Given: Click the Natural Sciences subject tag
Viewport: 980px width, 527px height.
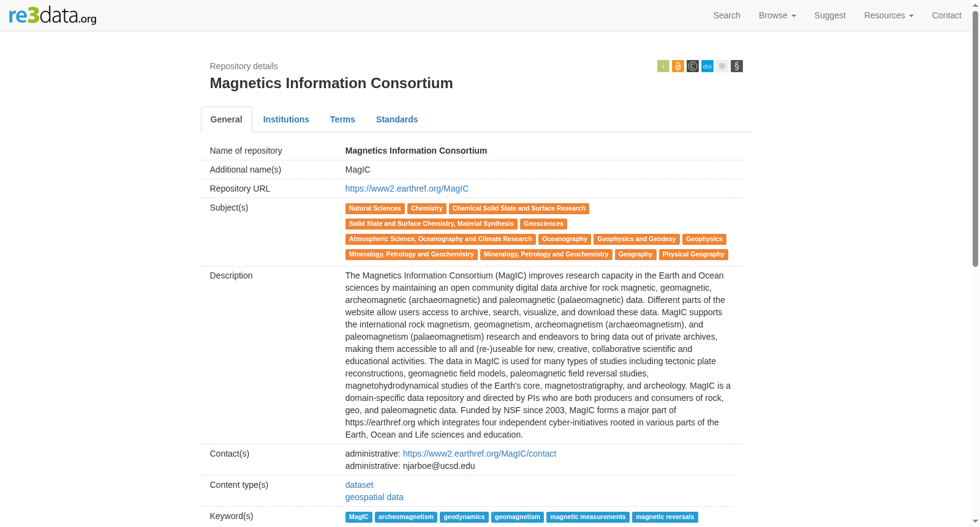Looking at the screenshot, I should point(375,209).
